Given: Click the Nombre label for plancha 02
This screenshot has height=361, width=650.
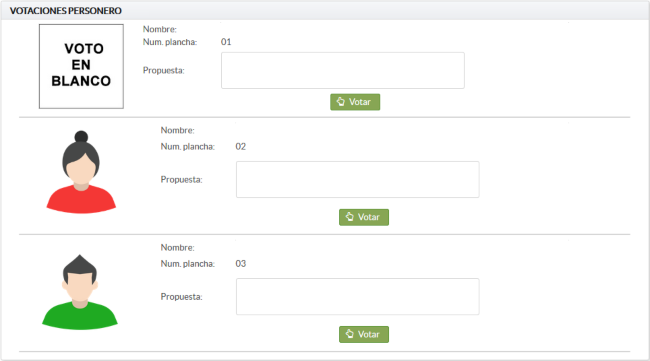Looking at the screenshot, I should click(x=177, y=131).
